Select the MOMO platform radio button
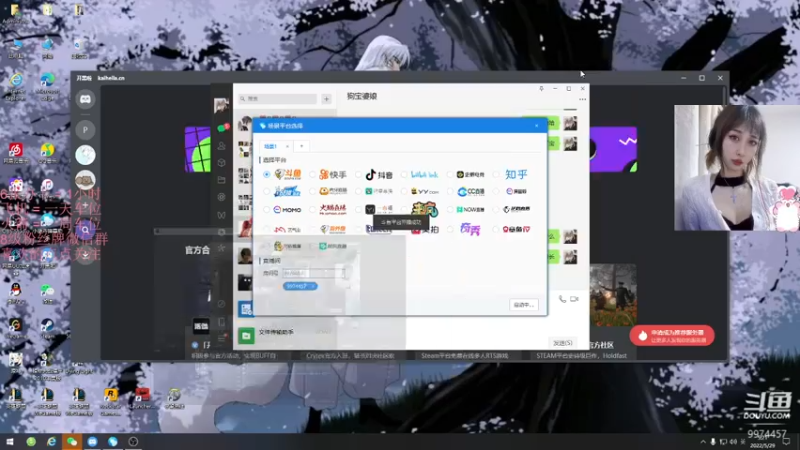 click(266, 210)
